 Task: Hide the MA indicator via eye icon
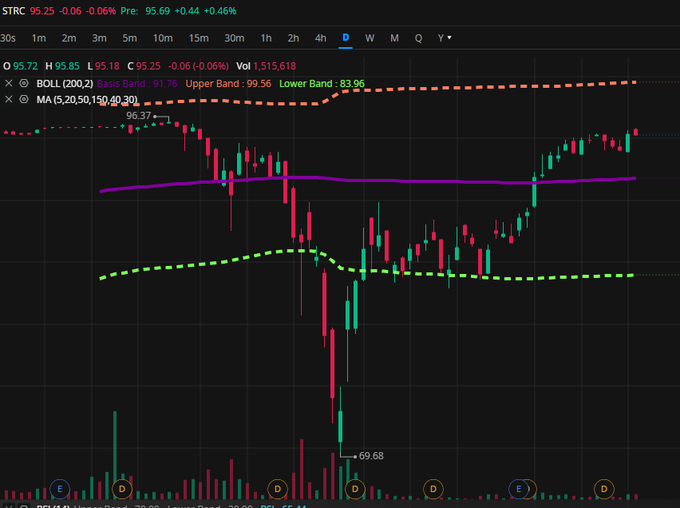pyautogui.click(x=24, y=99)
